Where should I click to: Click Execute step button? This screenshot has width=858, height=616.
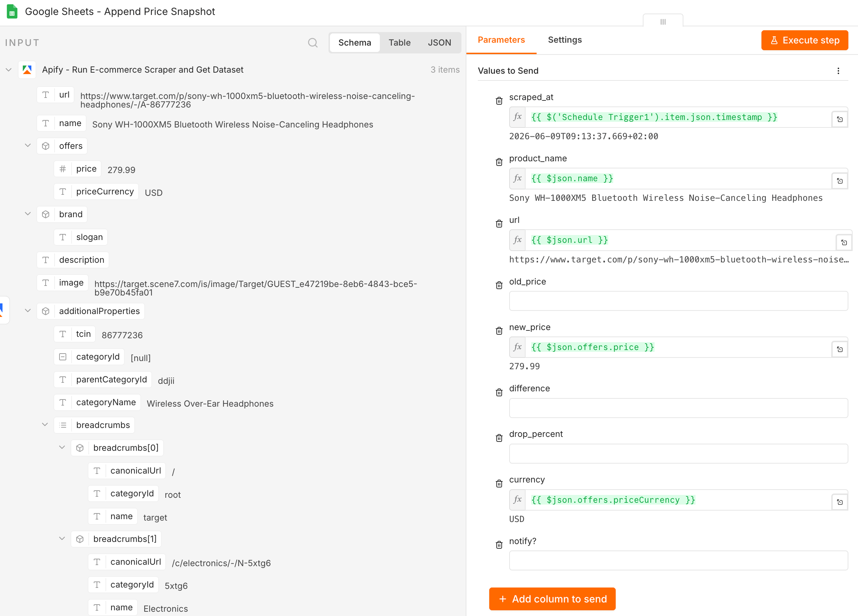804,40
